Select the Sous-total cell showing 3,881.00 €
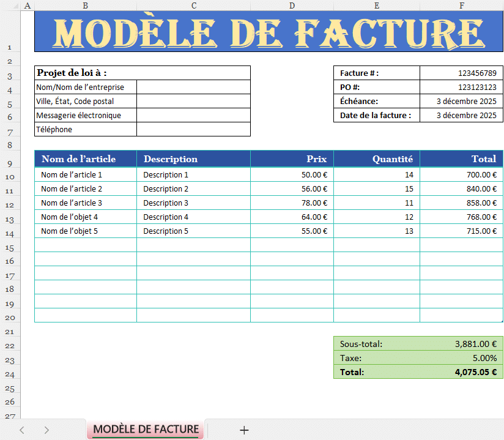Viewport: 504px width, 440px height. (461, 344)
